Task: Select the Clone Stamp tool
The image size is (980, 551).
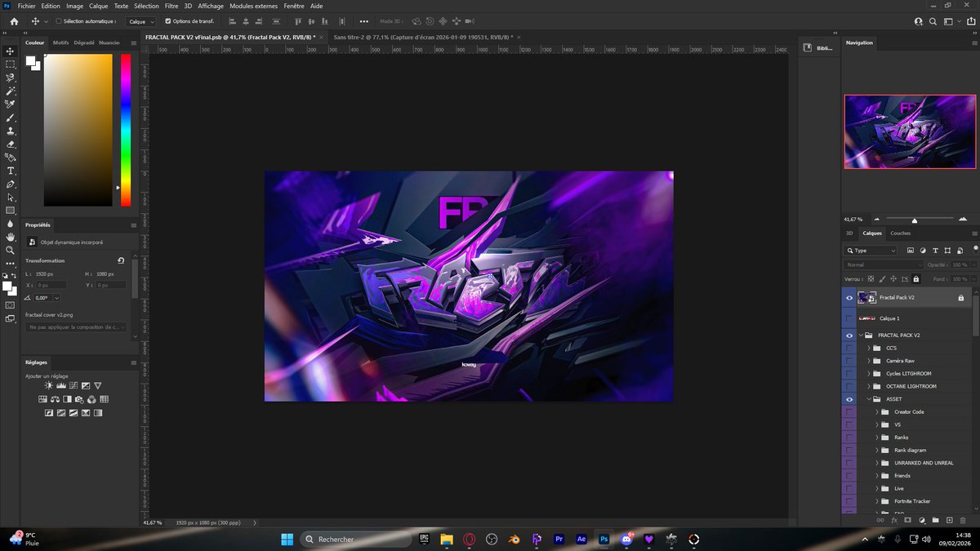Action: (11, 131)
